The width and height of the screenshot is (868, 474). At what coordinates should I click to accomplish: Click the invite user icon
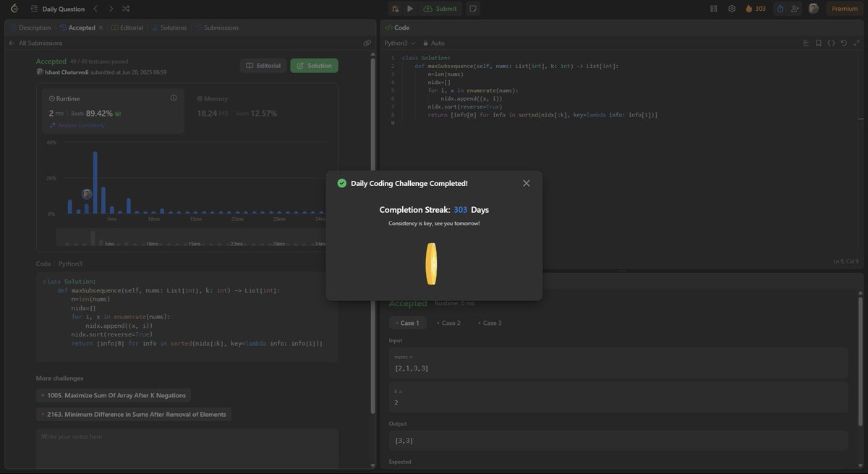pyautogui.click(x=795, y=9)
